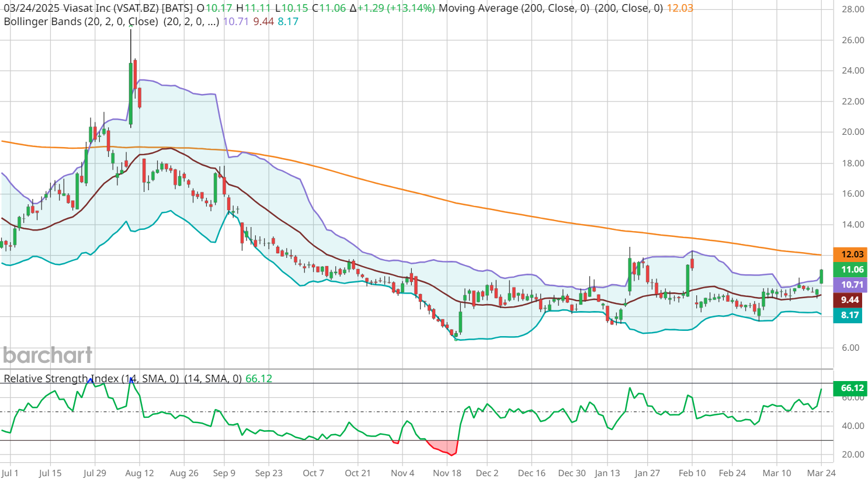Image resolution: width=868 pixels, height=482 pixels.
Task: Click the orange 12.03 value in the header legend
Action: 680,8
